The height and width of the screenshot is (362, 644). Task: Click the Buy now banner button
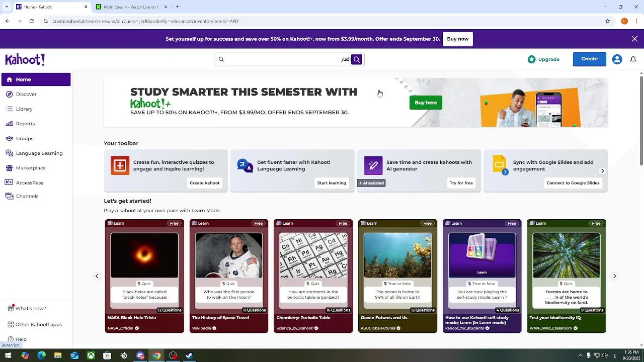pos(458,39)
